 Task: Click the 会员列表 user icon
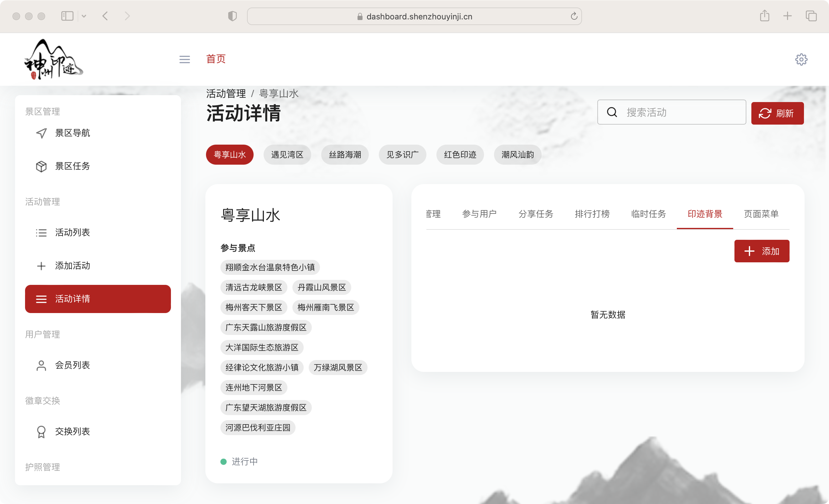(41, 365)
